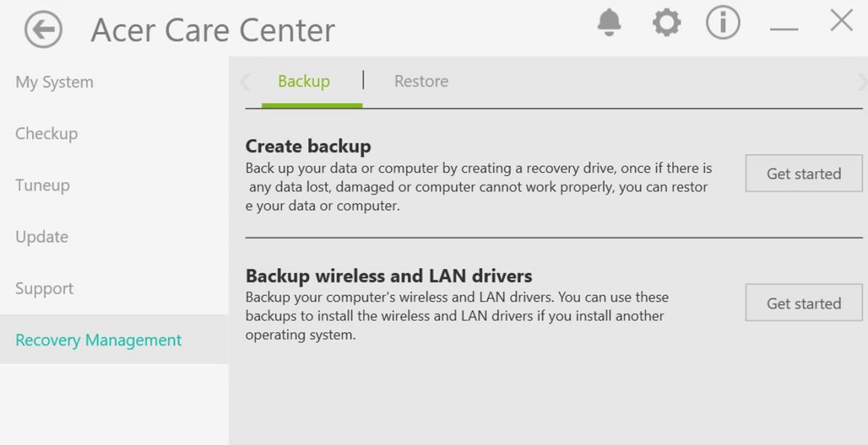Switch to the Restore tab
Viewport: 868px width, 445px height.
point(421,81)
